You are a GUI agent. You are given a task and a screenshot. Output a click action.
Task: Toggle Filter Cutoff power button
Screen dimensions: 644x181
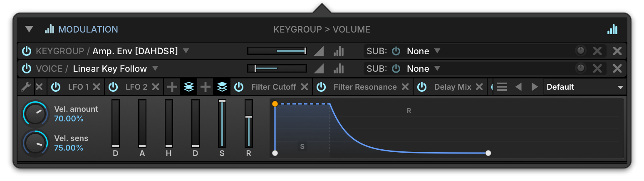239,87
